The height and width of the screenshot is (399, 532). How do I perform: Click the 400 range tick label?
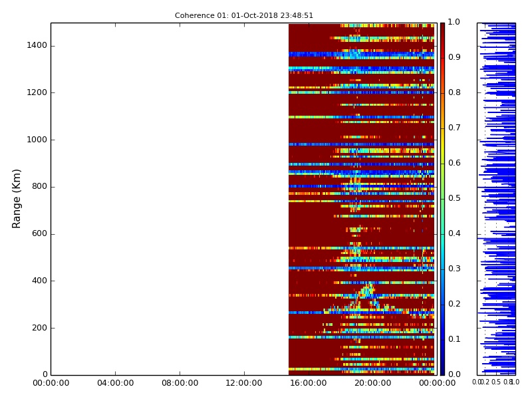(39, 281)
